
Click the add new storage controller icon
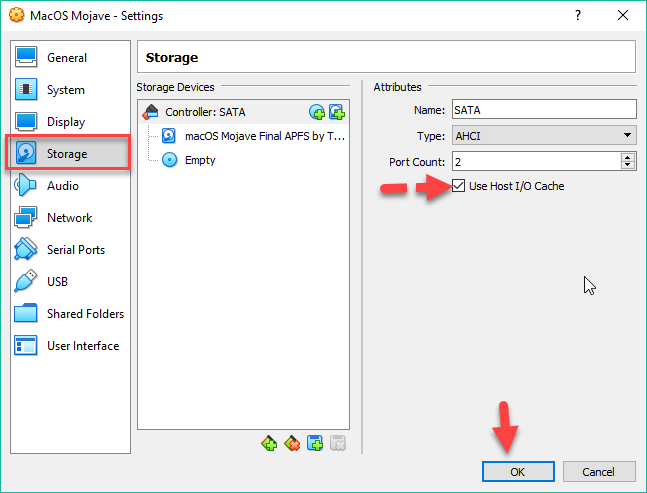pos(269,443)
